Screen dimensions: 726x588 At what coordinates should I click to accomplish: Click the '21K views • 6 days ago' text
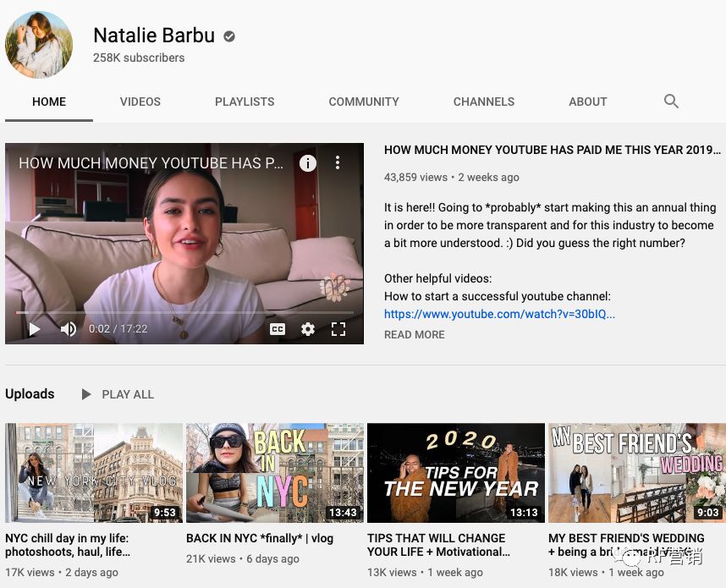(x=243, y=559)
